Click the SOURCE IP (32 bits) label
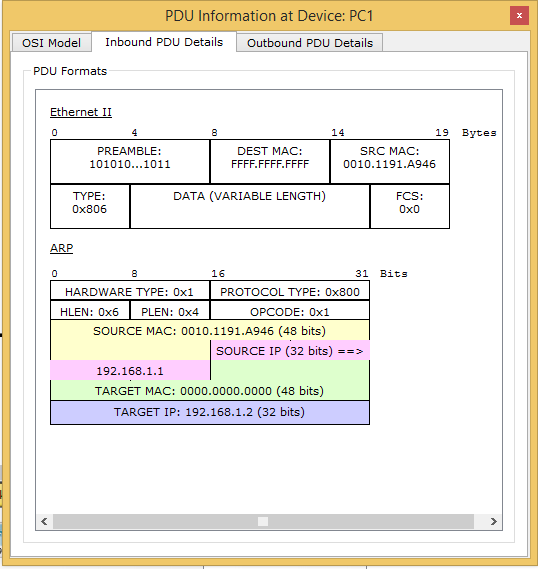Viewport: 538px width, 569px height. (x=289, y=351)
